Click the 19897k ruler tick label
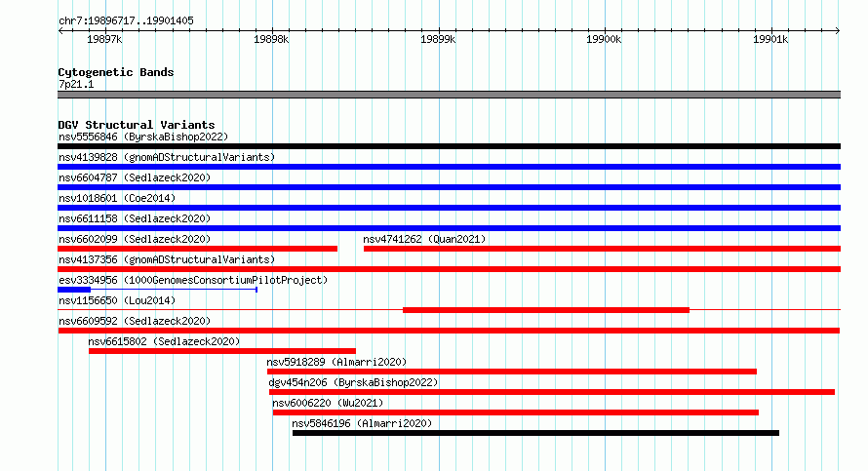868x471 pixels. click(x=104, y=39)
